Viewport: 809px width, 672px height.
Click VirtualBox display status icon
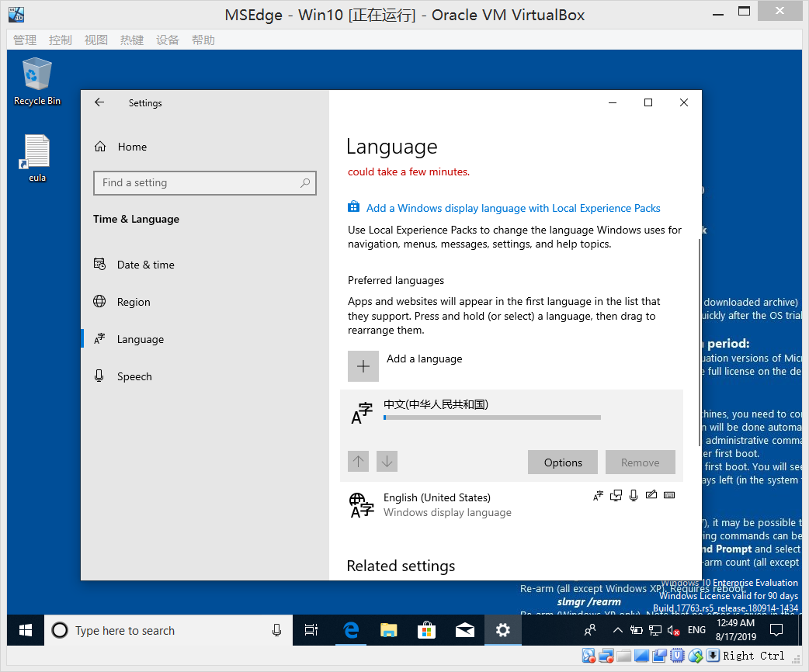pos(642,656)
